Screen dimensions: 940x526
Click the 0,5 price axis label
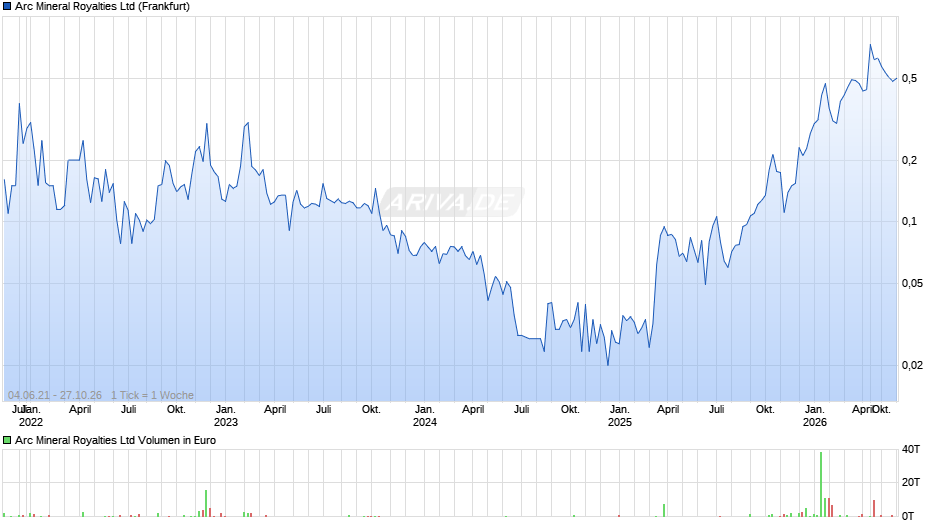909,79
